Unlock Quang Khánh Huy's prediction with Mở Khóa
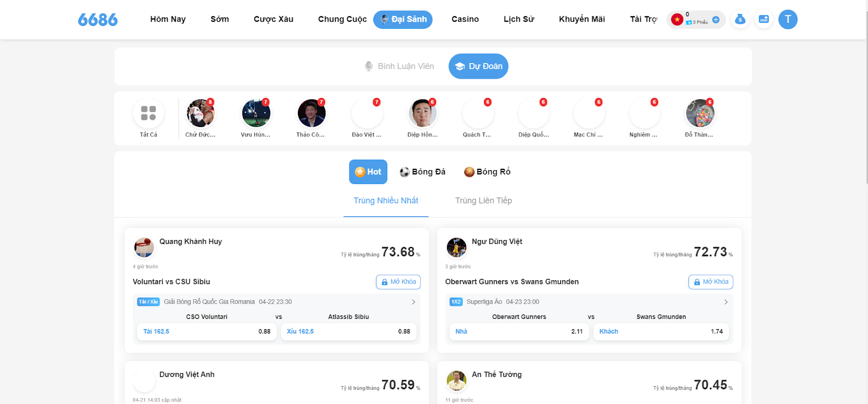 click(398, 282)
